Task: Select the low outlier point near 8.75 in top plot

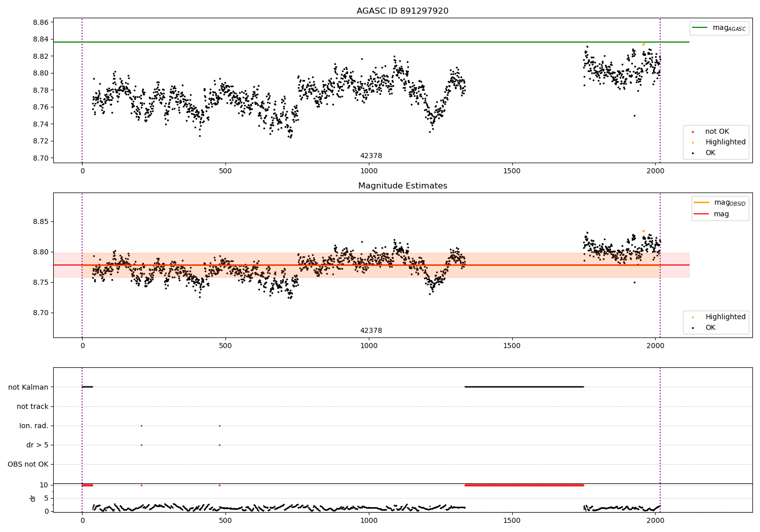Action: pyautogui.click(x=634, y=116)
